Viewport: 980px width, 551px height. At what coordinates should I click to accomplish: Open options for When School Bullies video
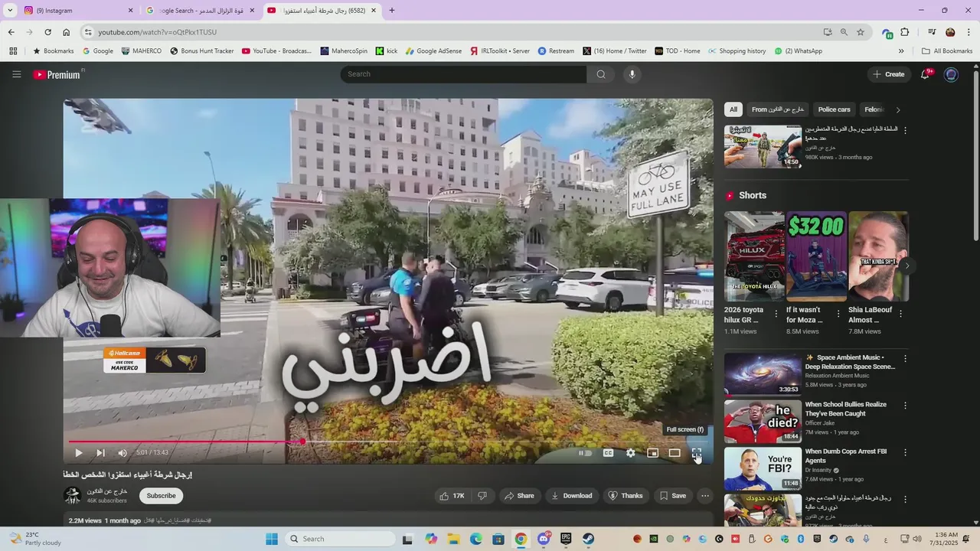905,406
